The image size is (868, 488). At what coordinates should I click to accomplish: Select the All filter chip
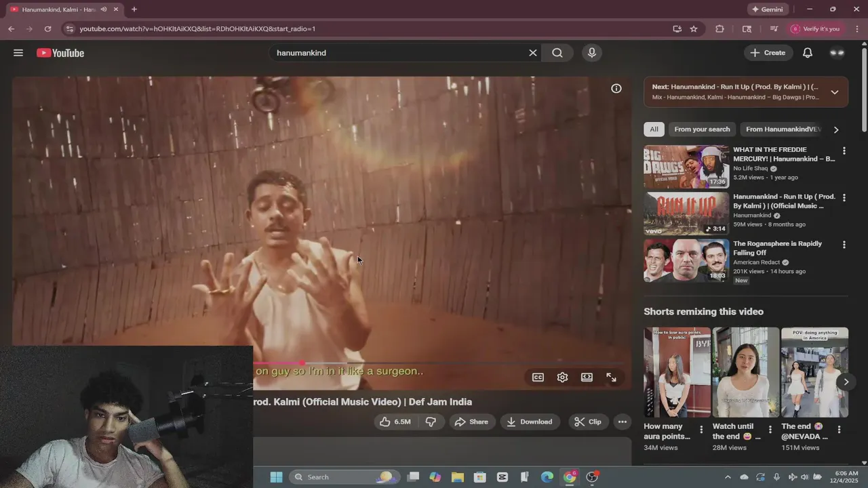pyautogui.click(x=654, y=129)
